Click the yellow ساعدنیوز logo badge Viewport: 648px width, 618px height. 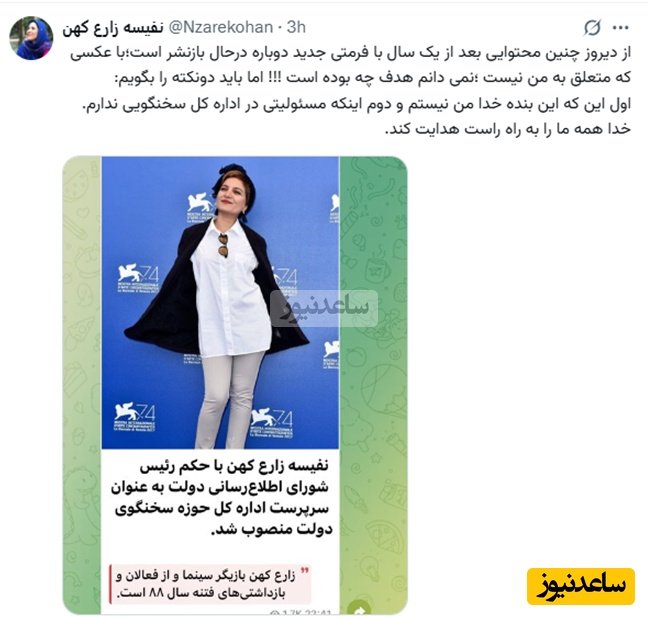[x=581, y=586]
